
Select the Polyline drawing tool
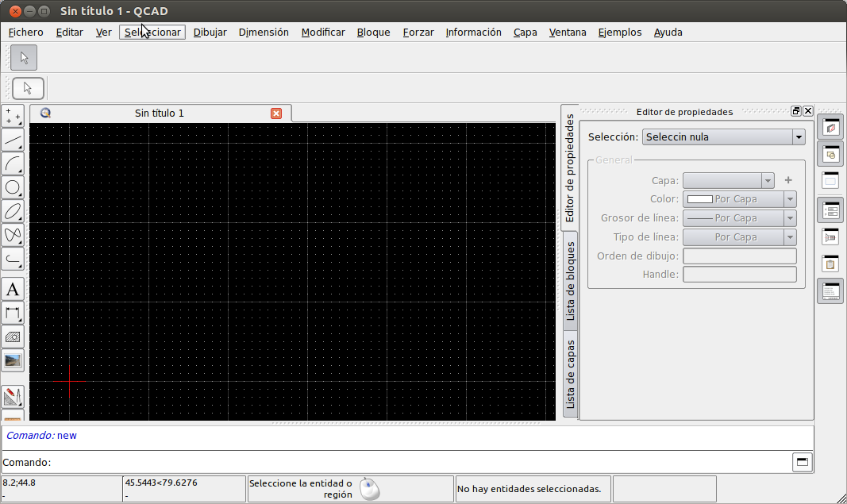click(13, 259)
